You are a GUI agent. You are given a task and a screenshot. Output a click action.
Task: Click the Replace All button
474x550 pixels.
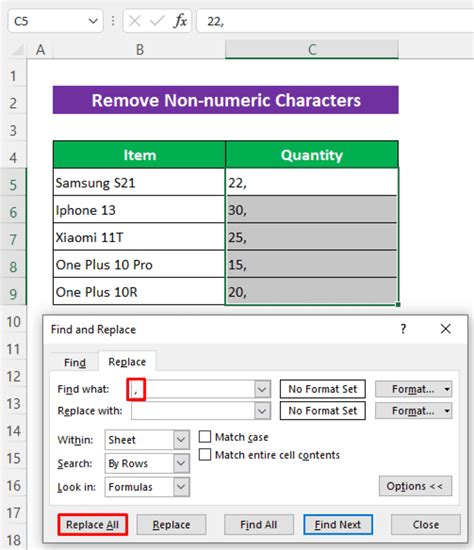(93, 524)
